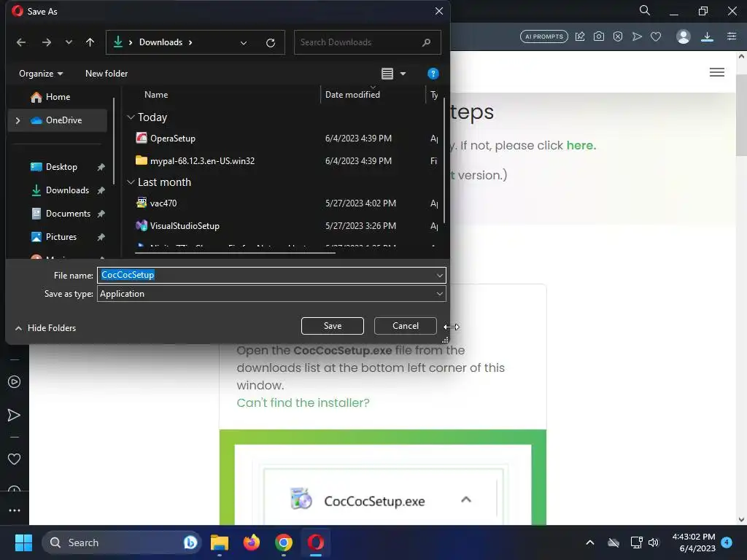Open Documents in navigation pane
Screen dimensions: 747x560
(68, 214)
